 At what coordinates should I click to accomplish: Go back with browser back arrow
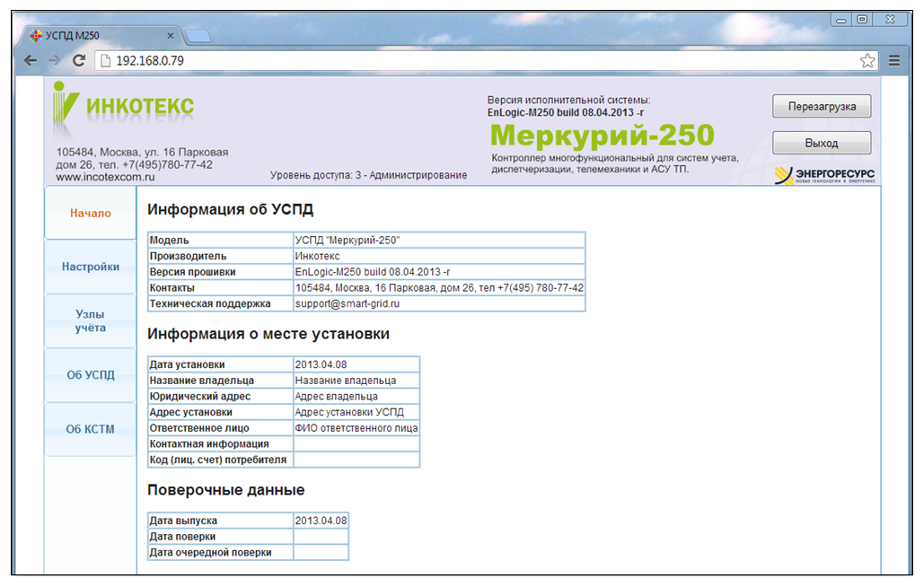tap(31, 61)
